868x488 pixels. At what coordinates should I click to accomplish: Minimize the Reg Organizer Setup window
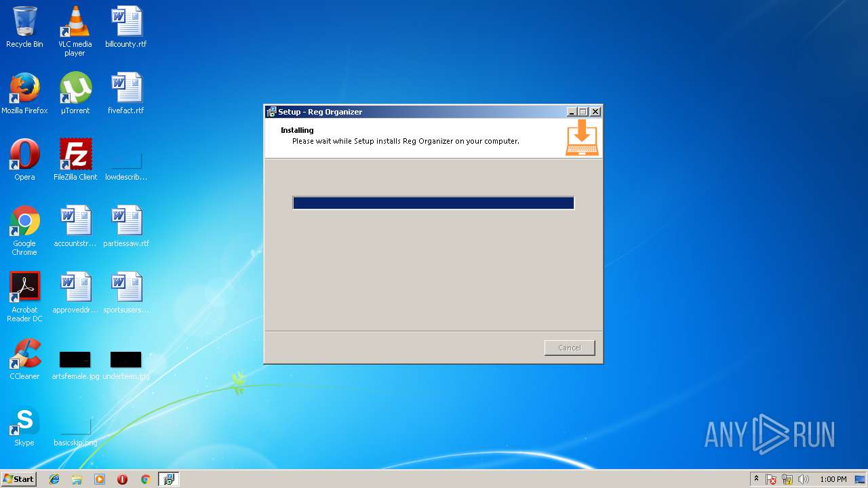click(x=572, y=112)
